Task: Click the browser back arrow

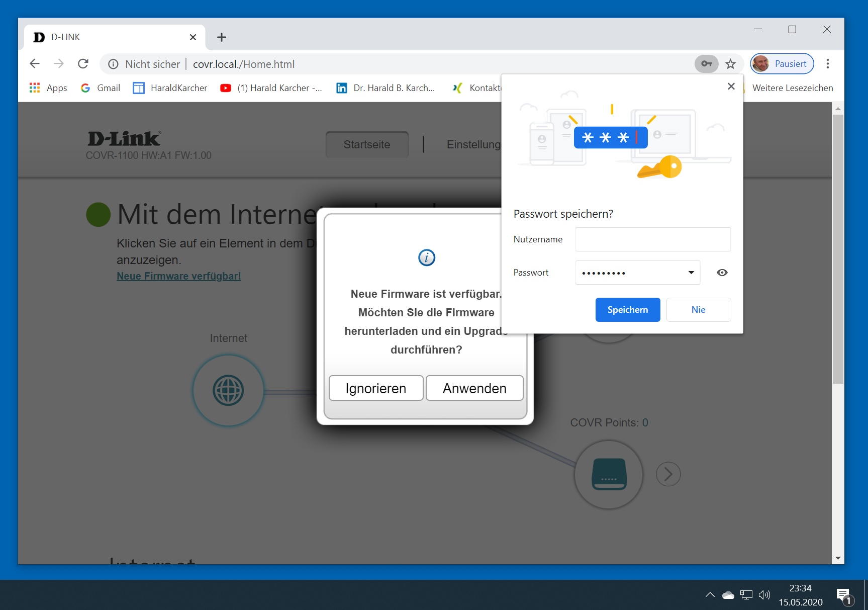Action: [35, 64]
